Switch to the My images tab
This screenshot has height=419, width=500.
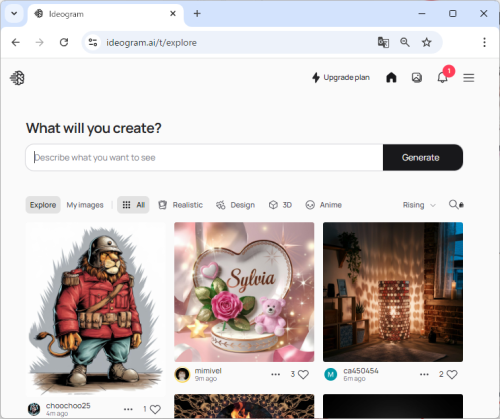[85, 205]
